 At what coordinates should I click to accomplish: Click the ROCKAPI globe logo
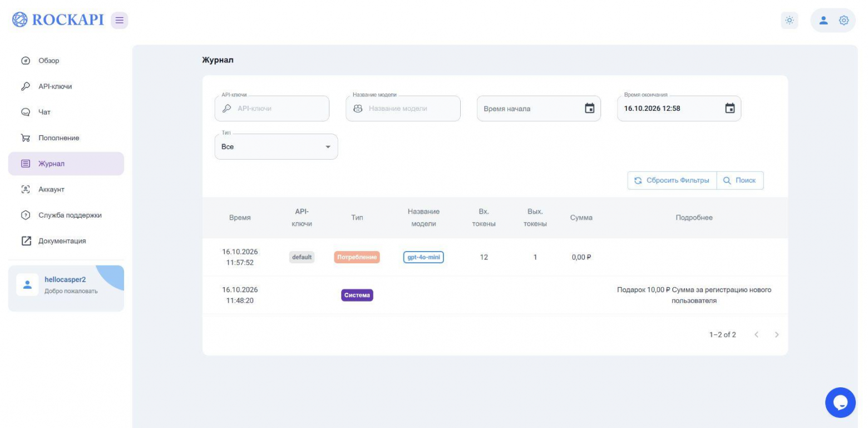[x=20, y=20]
